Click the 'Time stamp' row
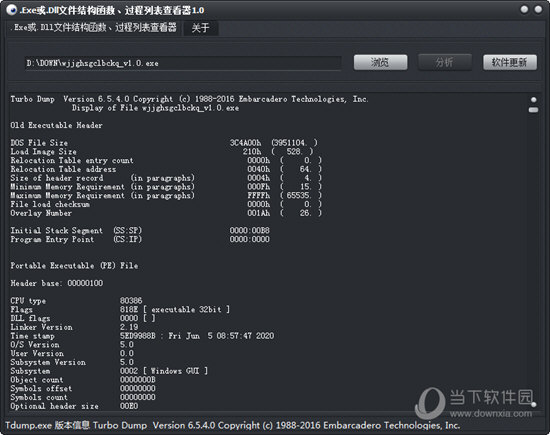Image resolution: width=550 pixels, height=435 pixels. tap(142, 336)
